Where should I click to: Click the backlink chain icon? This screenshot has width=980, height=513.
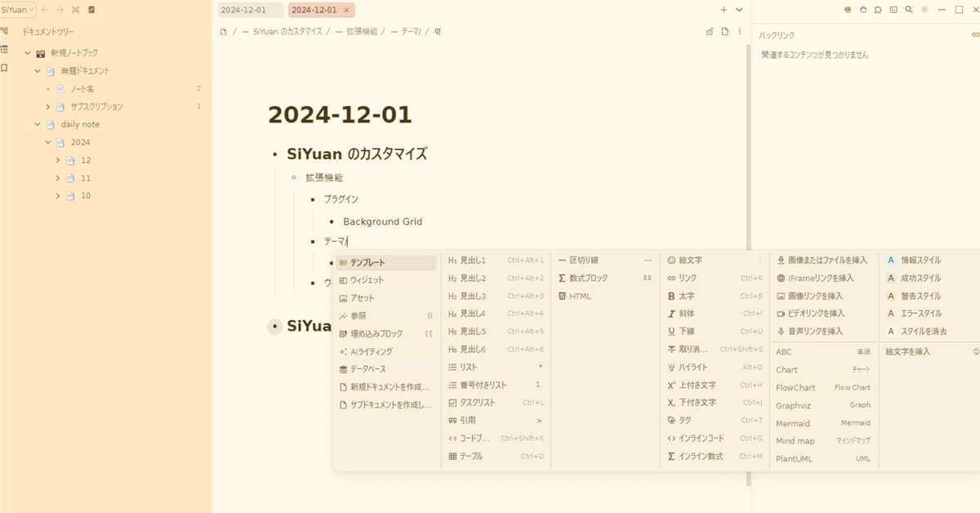975,35
